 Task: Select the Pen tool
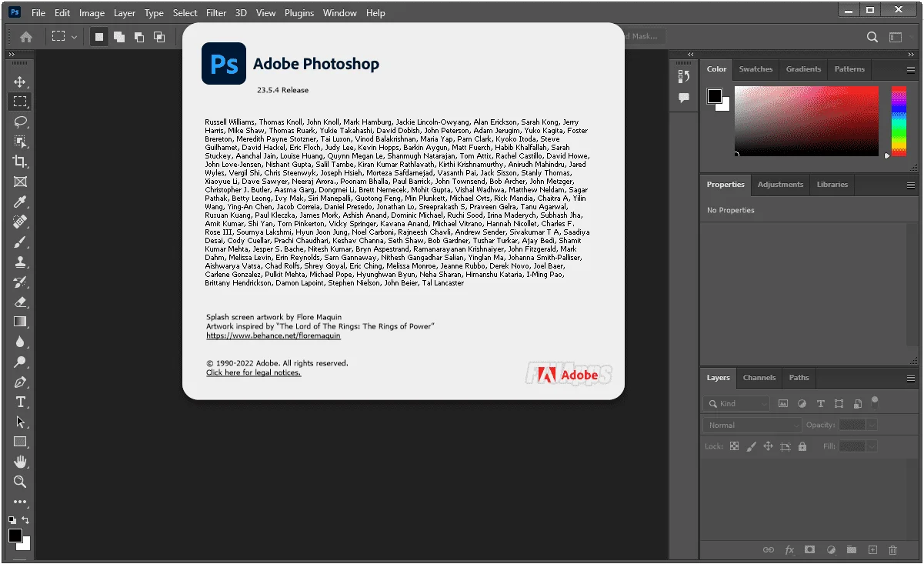point(20,382)
